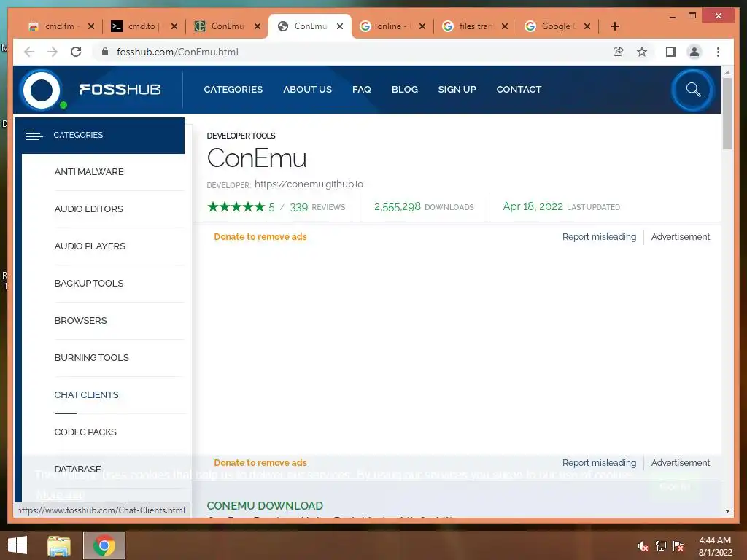The image size is (747, 560).
Task: Click the muted volume tray icon
Action: (x=643, y=546)
